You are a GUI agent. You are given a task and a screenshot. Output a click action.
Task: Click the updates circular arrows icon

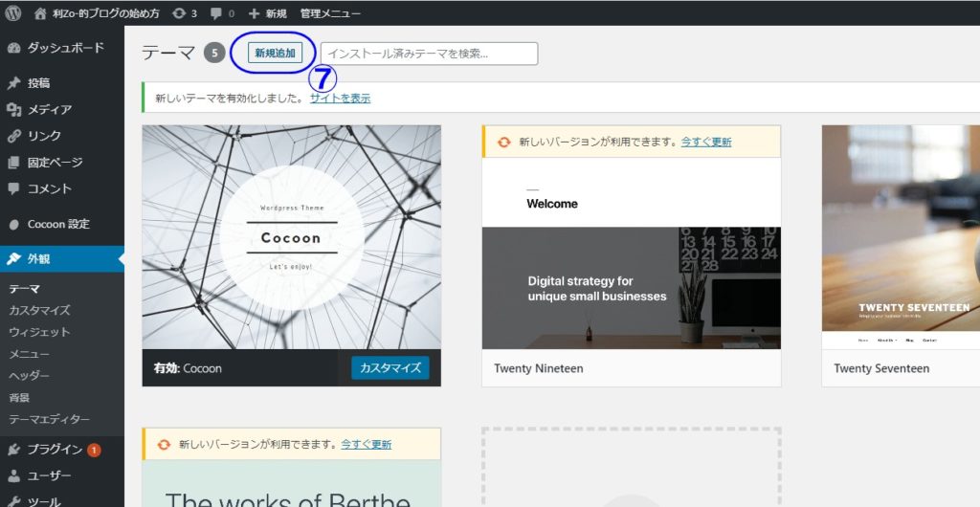click(179, 13)
